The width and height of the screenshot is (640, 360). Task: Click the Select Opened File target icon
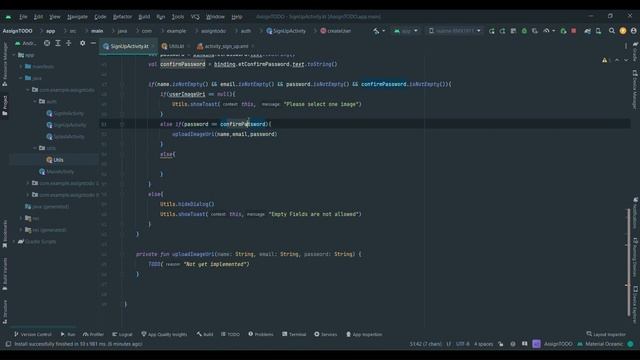[x=47, y=43]
